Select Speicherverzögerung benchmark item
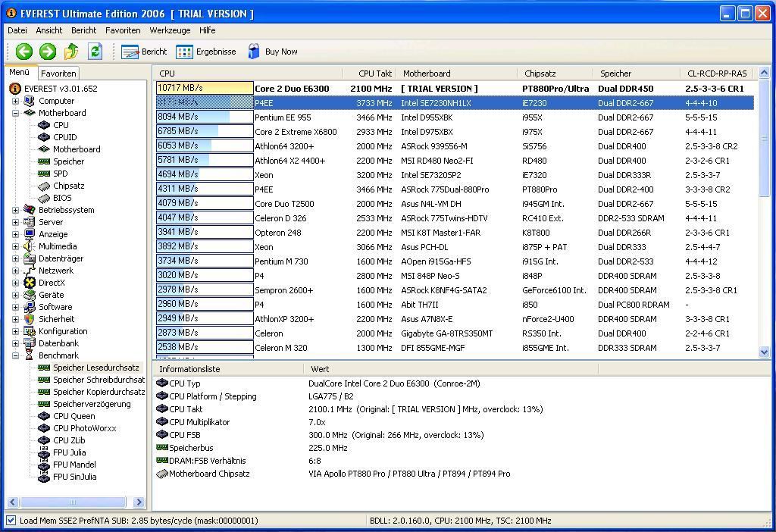 (x=92, y=405)
